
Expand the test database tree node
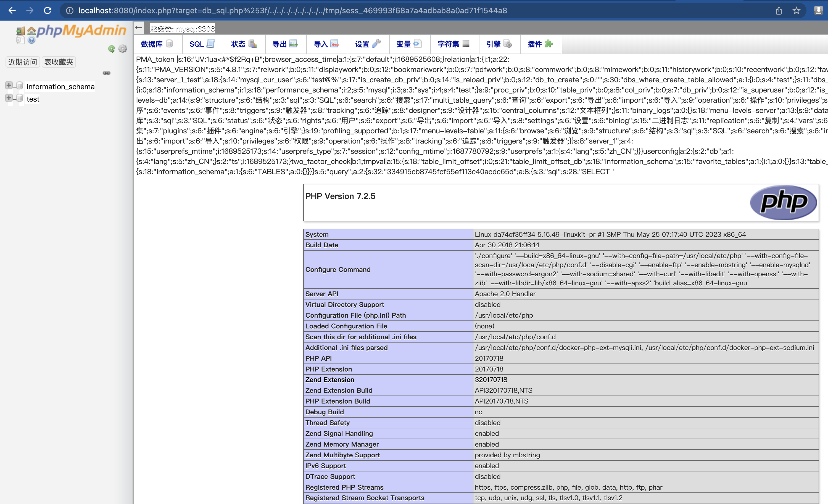coord(9,98)
